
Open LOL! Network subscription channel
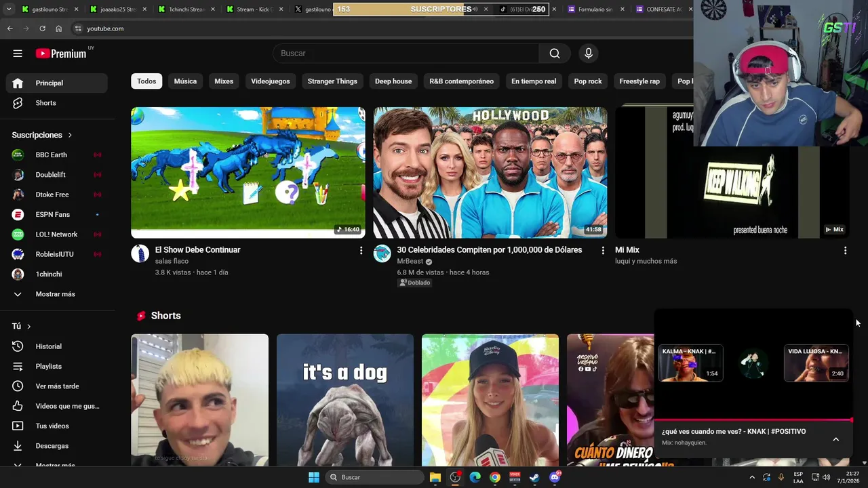point(57,235)
